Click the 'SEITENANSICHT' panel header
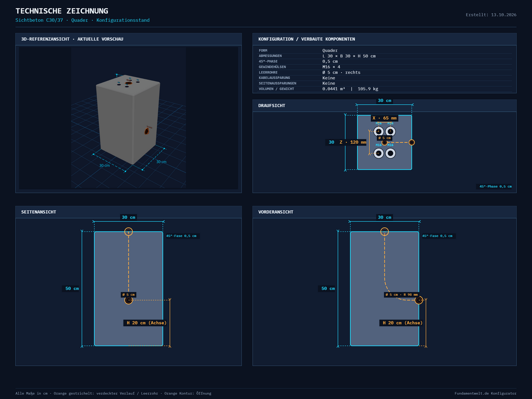Screen dimensions: 532x399 pos(129,212)
